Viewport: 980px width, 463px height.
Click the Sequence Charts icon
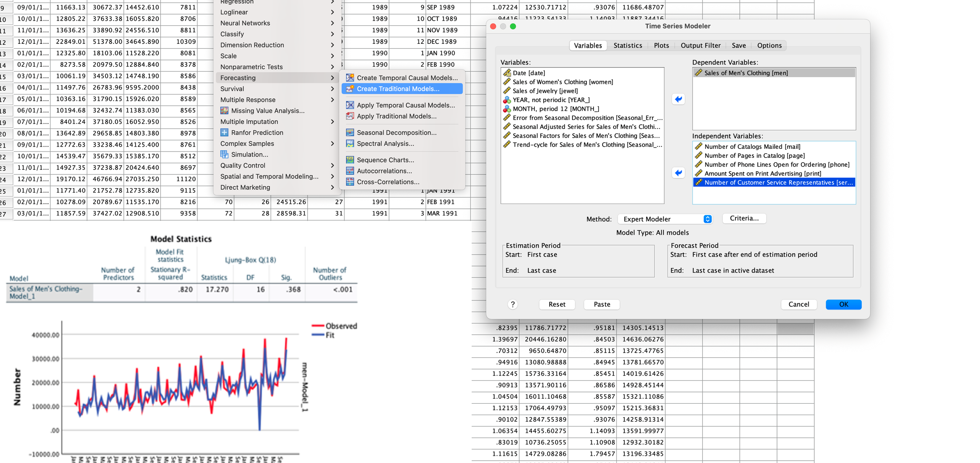(350, 160)
